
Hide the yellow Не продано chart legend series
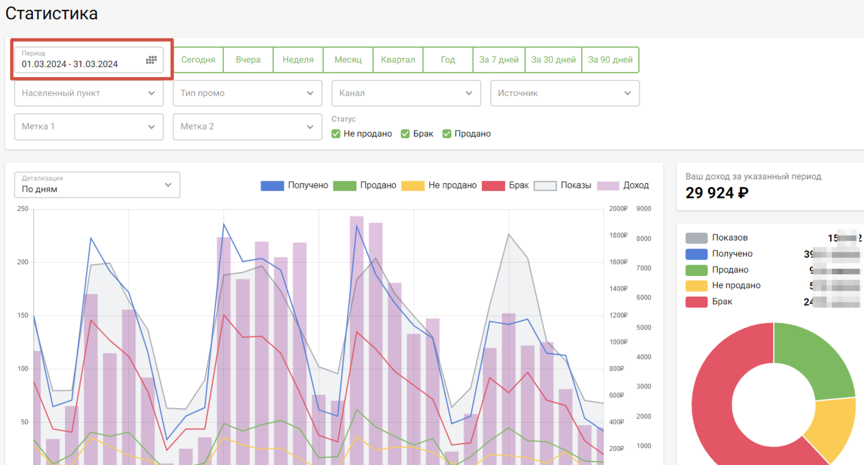(412, 186)
